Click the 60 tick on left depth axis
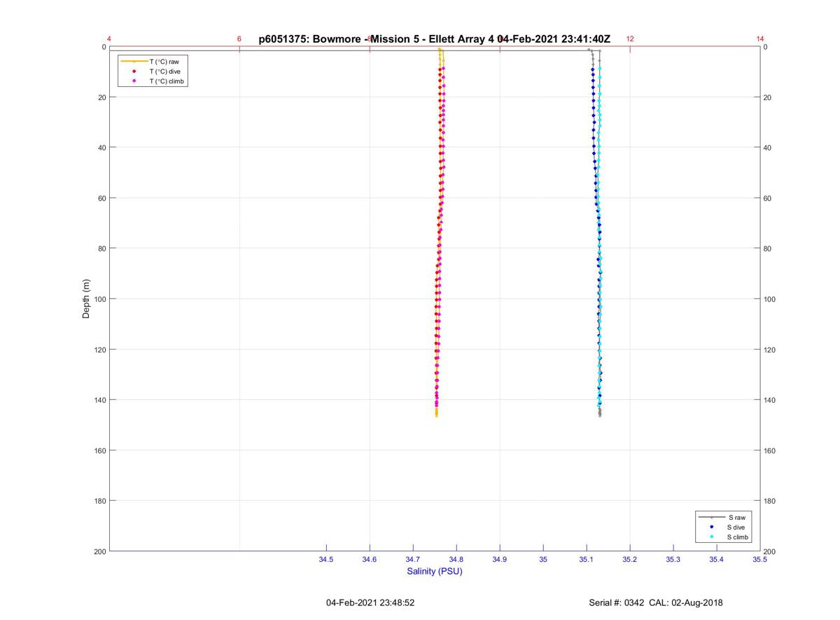This screenshot has width=840, height=620. pyautogui.click(x=101, y=198)
